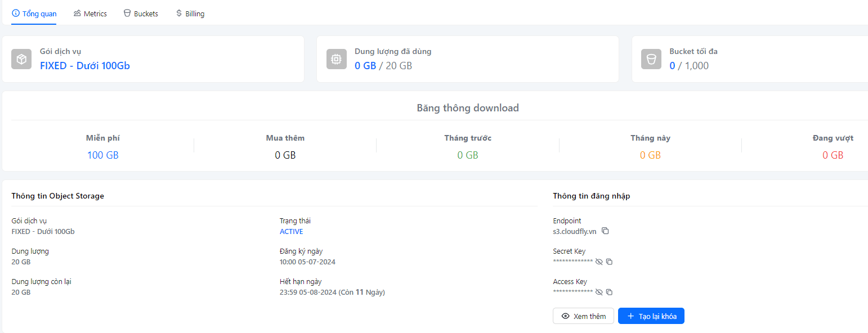Reveal the hidden Access Key
The width and height of the screenshot is (868, 333).
pos(599,292)
